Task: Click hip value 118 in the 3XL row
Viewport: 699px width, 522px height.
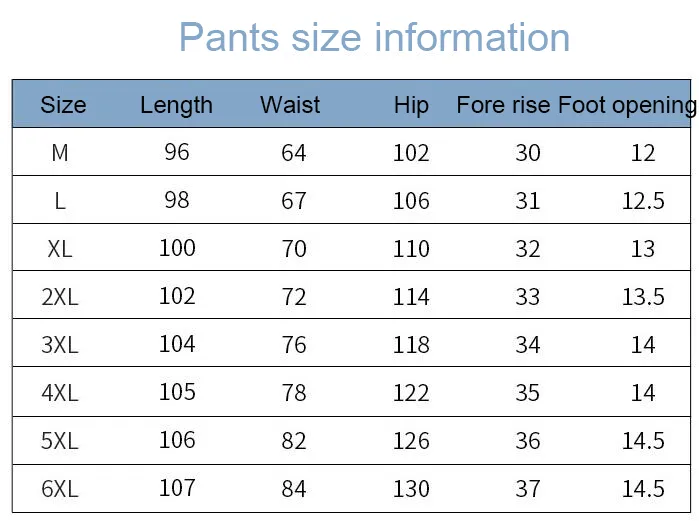Action: coord(411,345)
